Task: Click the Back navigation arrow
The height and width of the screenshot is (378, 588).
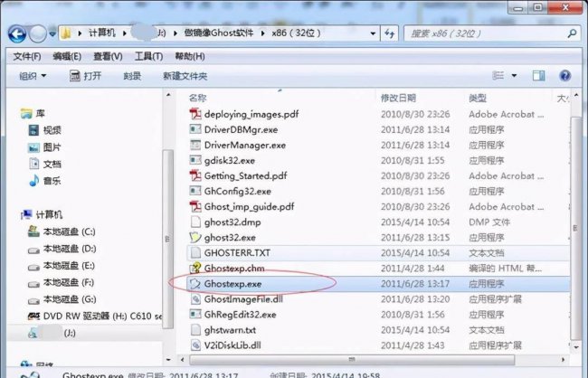Action: [x=17, y=34]
